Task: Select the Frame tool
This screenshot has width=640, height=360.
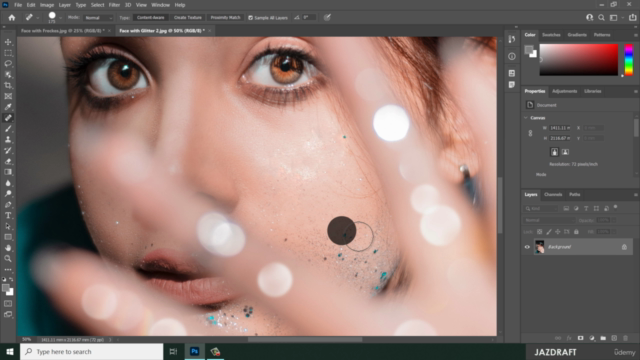Action: (8, 96)
